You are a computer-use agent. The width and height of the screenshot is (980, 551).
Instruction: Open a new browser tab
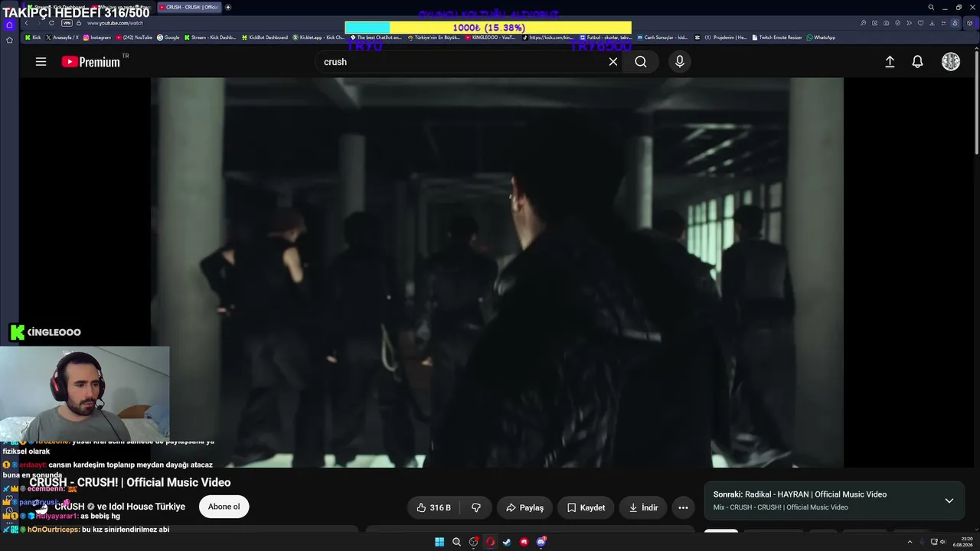[228, 7]
